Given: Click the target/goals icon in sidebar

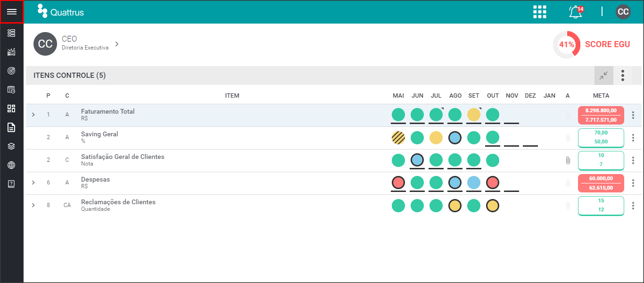Looking at the screenshot, I should pyautogui.click(x=12, y=71).
